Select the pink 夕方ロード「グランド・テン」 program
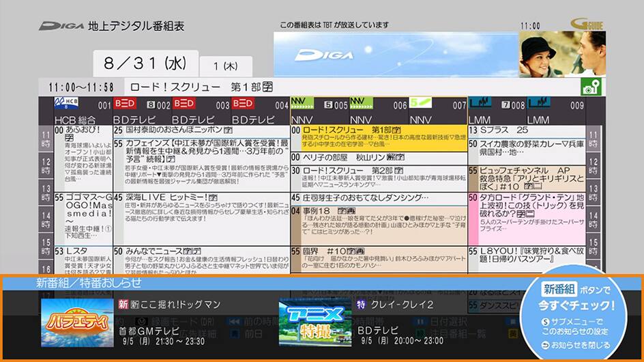 pos(527,219)
